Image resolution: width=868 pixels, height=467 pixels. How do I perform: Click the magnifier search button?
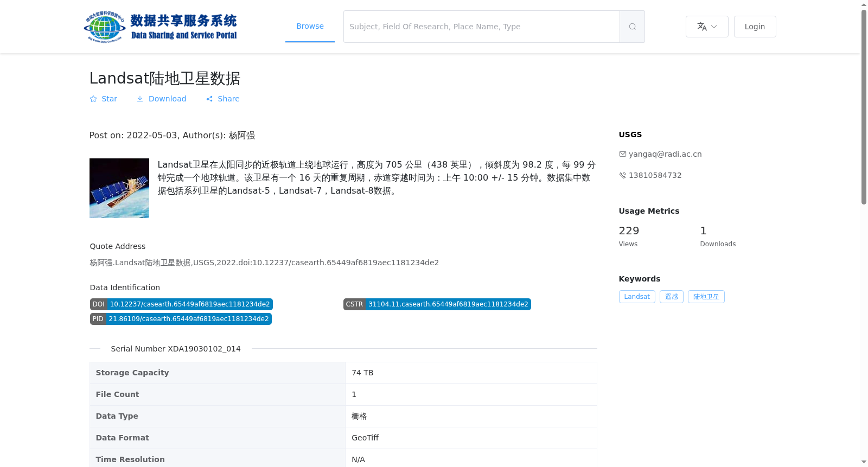click(632, 27)
